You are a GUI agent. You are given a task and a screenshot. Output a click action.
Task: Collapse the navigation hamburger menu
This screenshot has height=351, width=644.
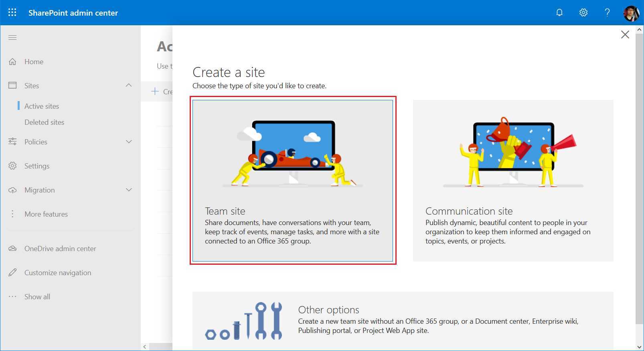tap(12, 38)
